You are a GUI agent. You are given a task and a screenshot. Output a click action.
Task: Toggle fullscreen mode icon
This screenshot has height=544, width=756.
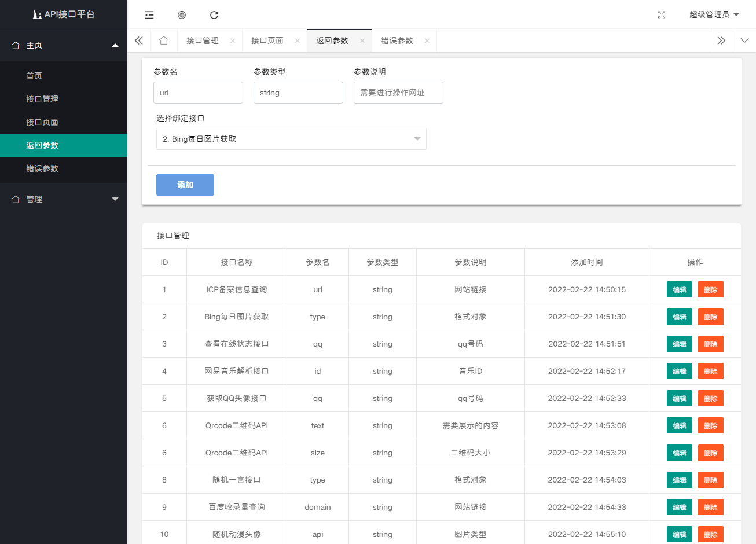click(662, 15)
